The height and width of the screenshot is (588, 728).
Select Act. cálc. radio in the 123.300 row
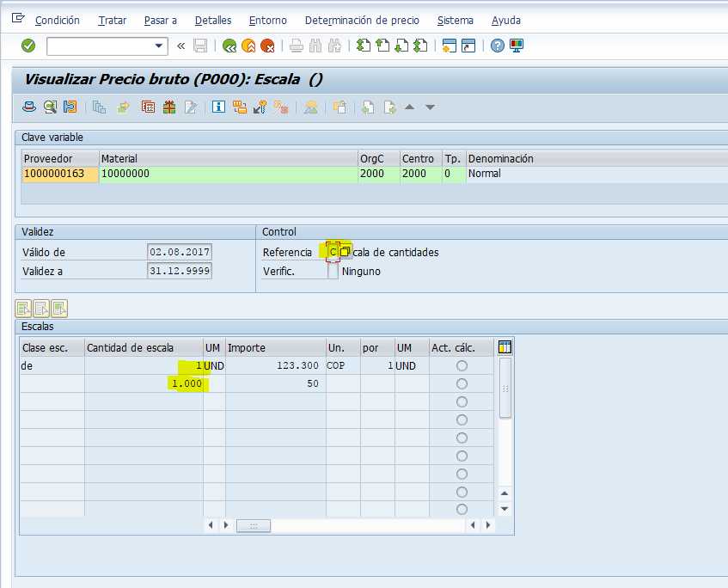(x=462, y=365)
